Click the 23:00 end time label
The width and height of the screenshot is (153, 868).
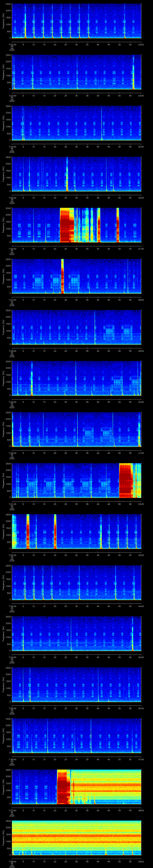[x=141, y=44]
